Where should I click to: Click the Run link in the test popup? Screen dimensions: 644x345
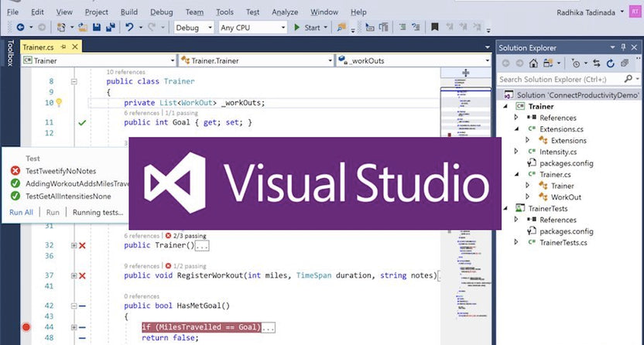pos(53,212)
